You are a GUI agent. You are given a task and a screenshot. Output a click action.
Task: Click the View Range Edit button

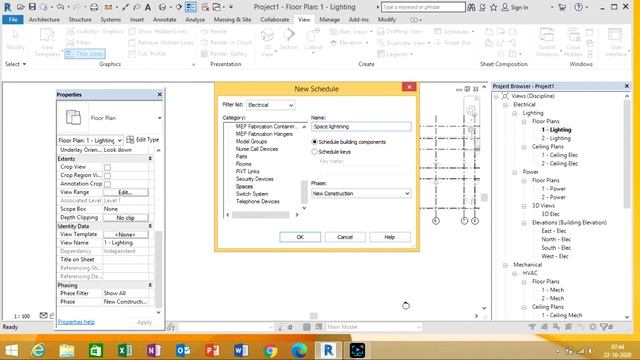coord(125,192)
